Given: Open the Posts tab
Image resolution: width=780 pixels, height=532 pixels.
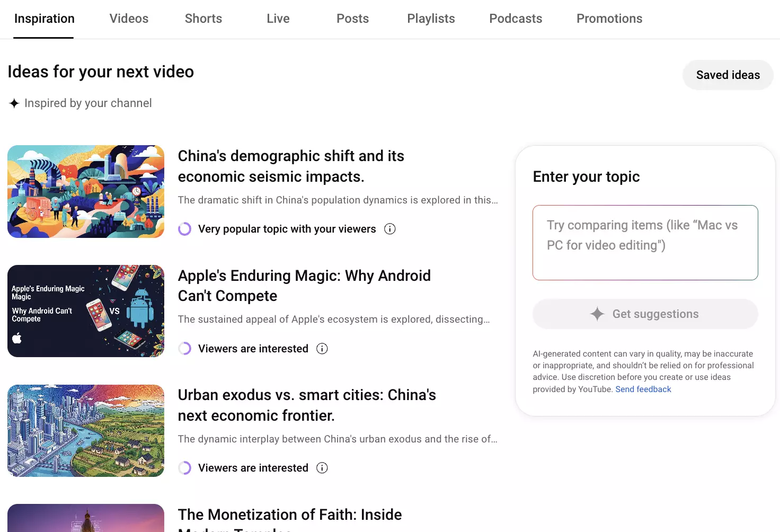Looking at the screenshot, I should coord(352,19).
